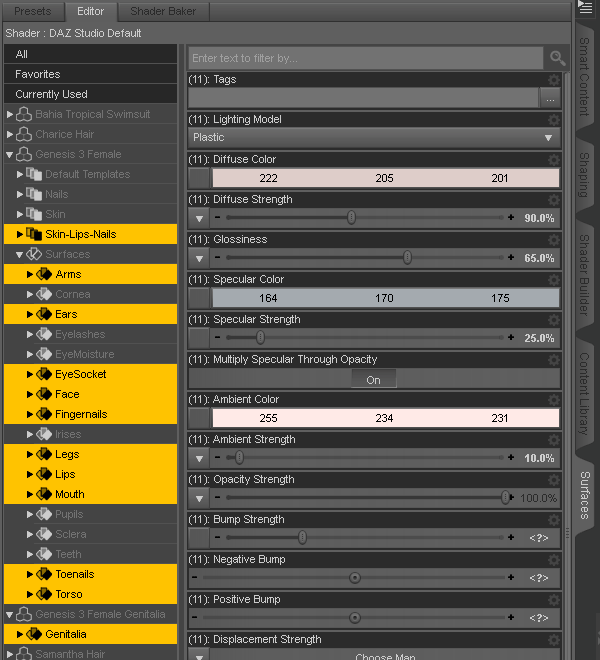
Task: Expand the Charice Hair node
Action: (x=10, y=134)
